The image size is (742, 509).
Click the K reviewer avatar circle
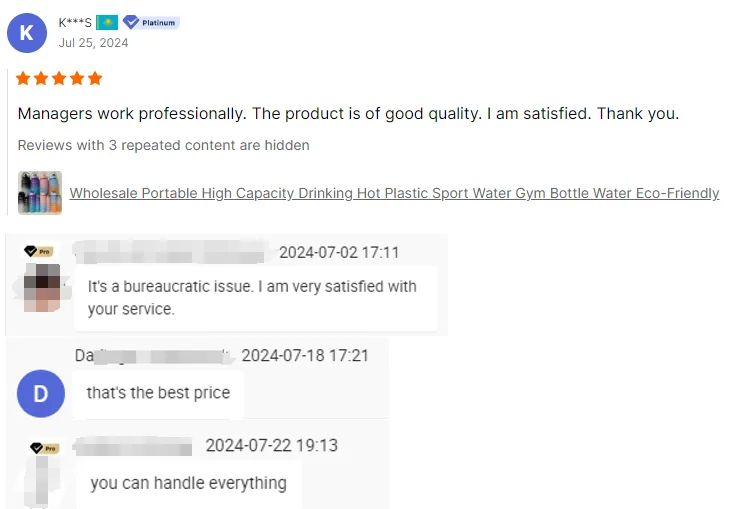click(x=27, y=33)
